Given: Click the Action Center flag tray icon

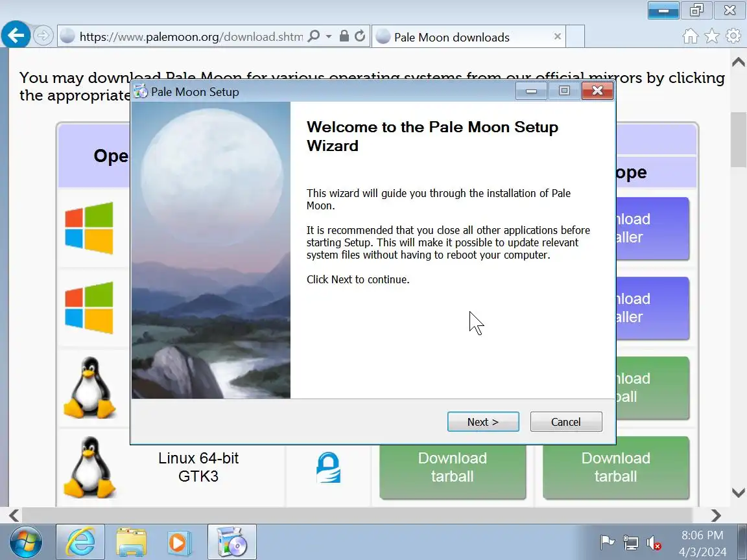Looking at the screenshot, I should (x=608, y=542).
